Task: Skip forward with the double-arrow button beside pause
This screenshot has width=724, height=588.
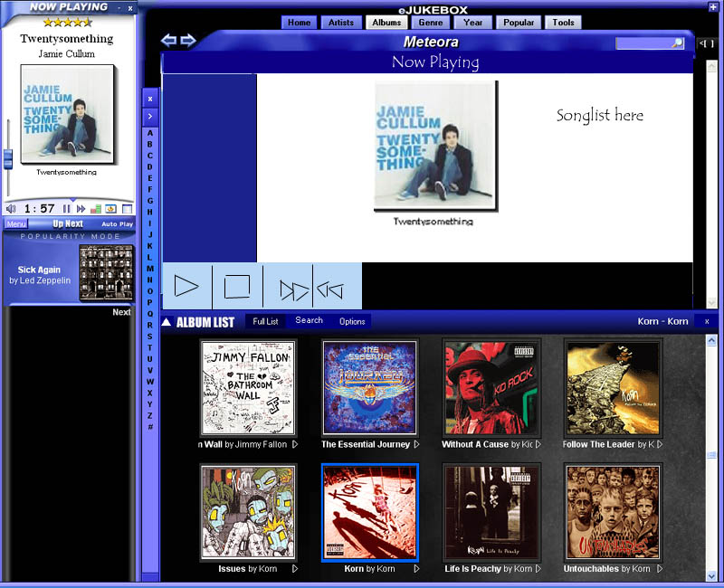Action: point(81,209)
